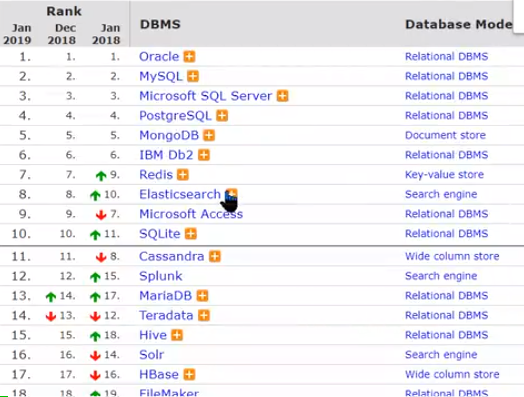Click Relational DBMS link in SQLite row
Viewport: 524px width, 397px height.
[447, 234]
